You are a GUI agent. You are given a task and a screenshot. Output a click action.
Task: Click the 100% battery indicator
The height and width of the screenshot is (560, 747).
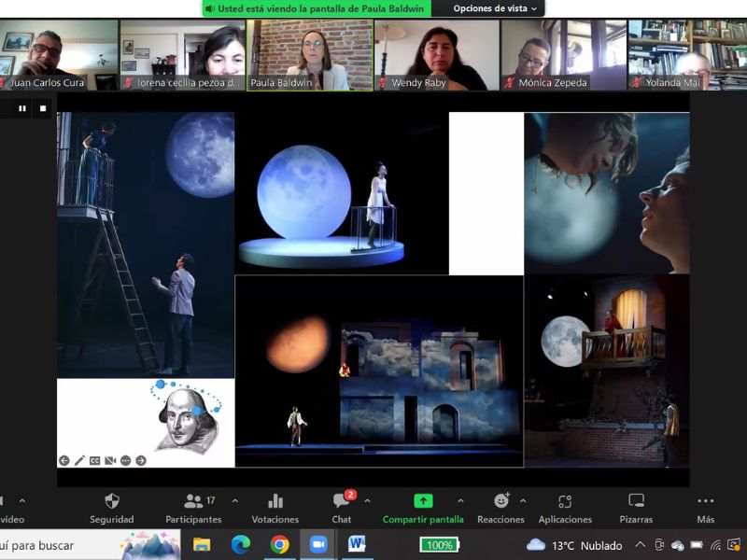(439, 545)
